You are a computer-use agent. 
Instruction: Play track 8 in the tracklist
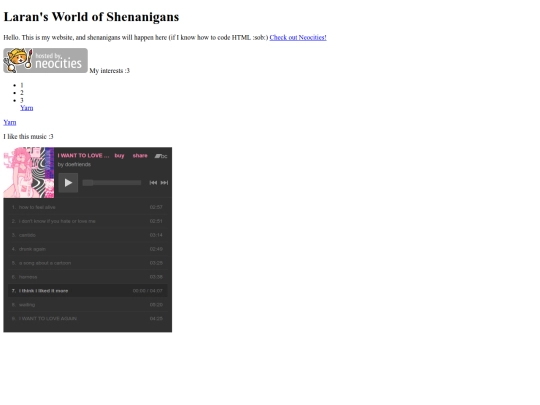point(87,305)
